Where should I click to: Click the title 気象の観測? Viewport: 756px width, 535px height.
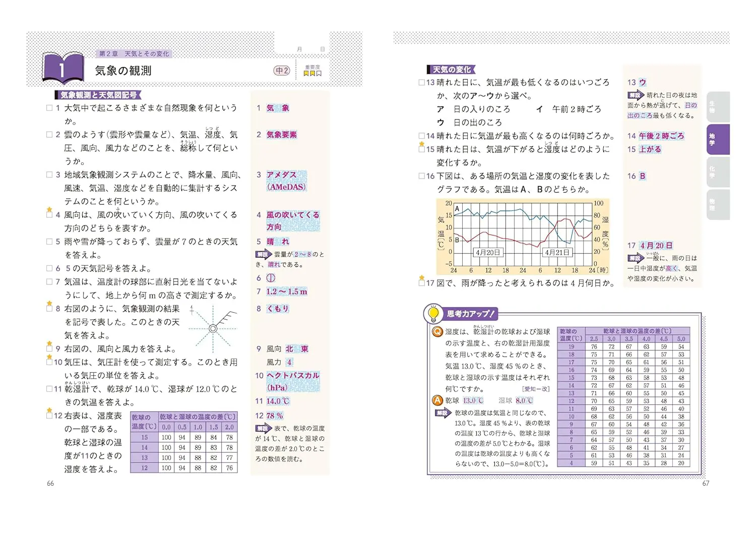pos(123,71)
